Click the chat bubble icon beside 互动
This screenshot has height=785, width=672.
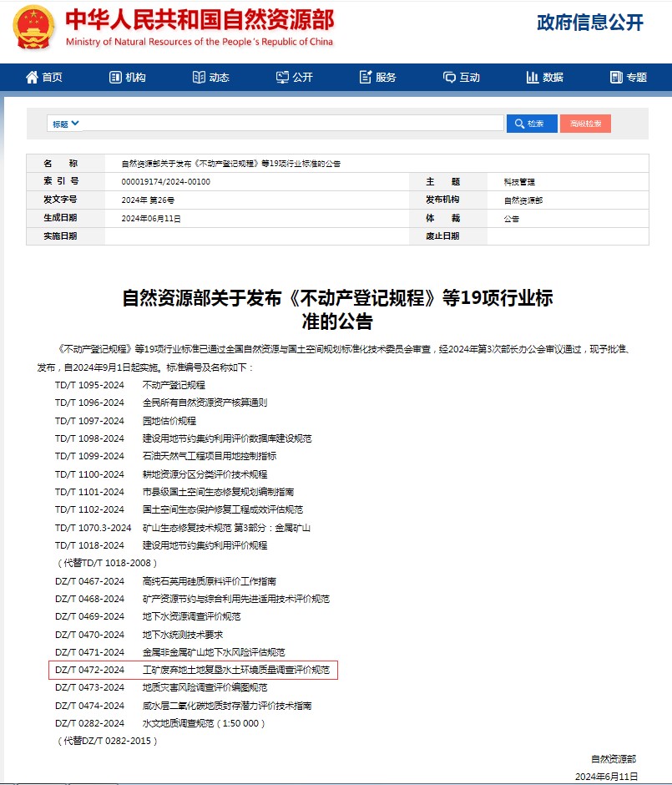[x=449, y=78]
